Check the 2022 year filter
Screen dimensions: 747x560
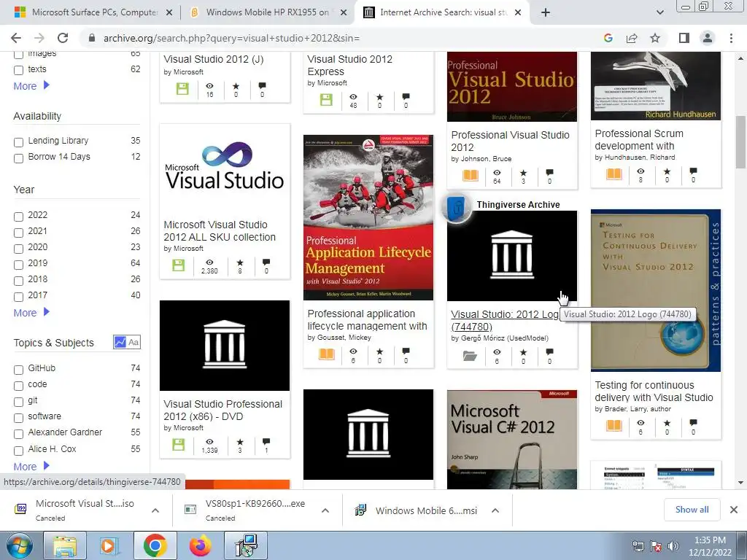[x=18, y=217]
